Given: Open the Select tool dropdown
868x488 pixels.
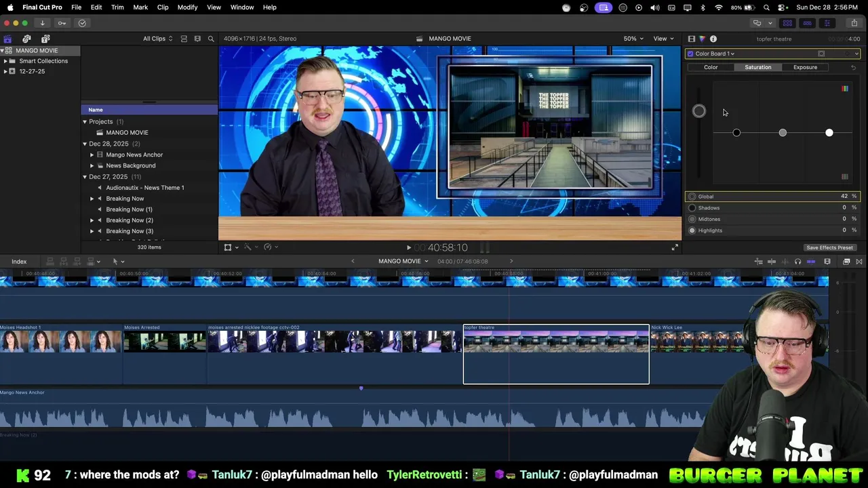Looking at the screenshot, I should click(x=118, y=262).
